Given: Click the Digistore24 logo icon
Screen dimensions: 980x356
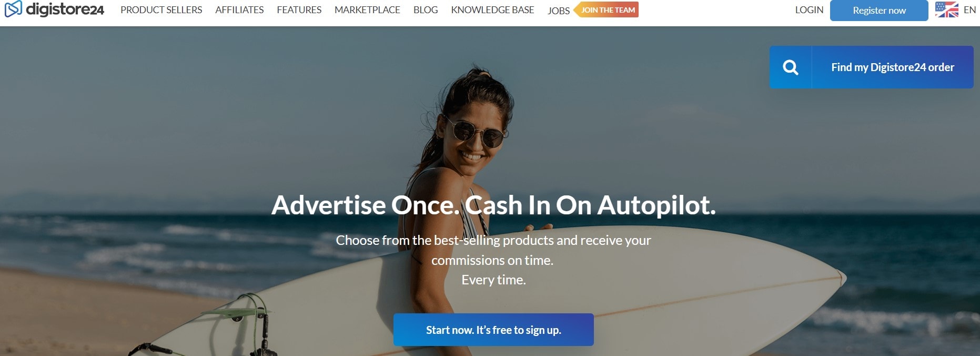Looking at the screenshot, I should pos(13,9).
